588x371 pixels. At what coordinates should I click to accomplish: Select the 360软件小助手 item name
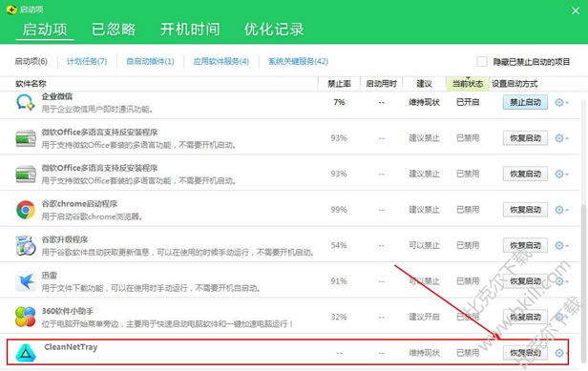click(x=68, y=311)
